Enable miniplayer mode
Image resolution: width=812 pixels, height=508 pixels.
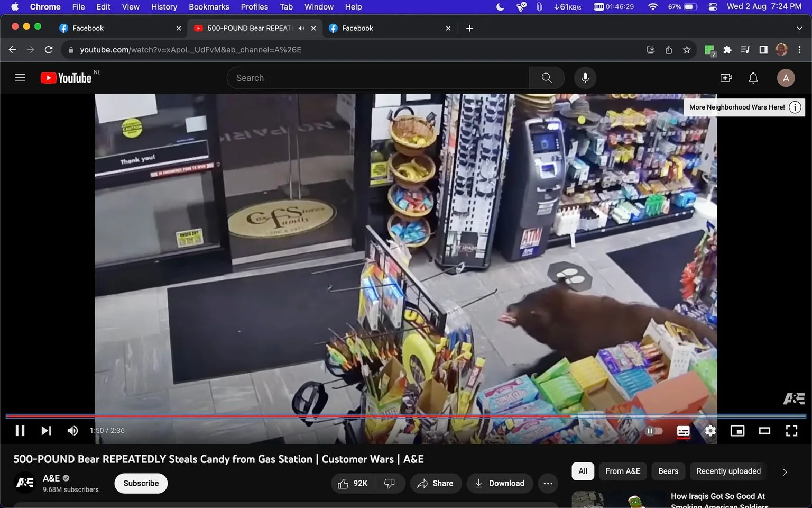(737, 431)
